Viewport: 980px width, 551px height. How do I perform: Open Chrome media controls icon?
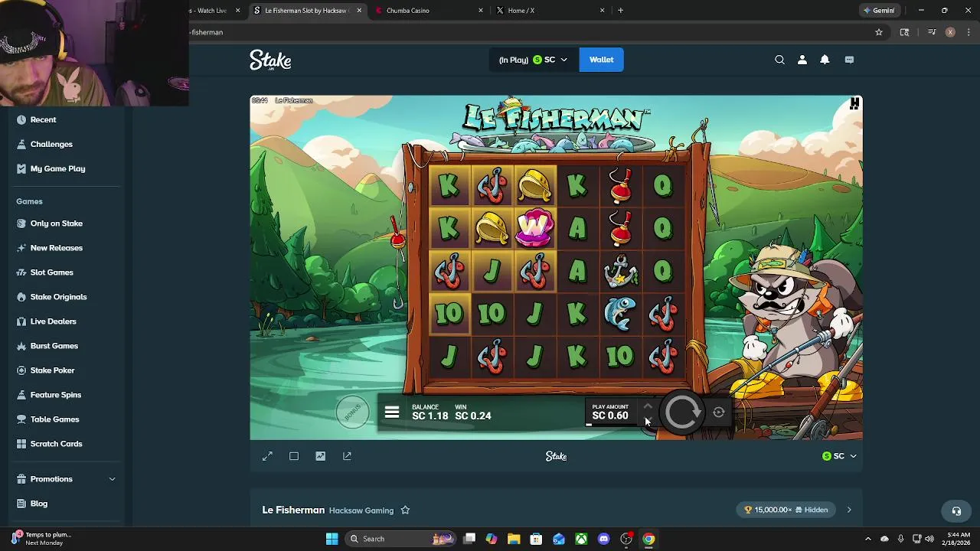932,32
